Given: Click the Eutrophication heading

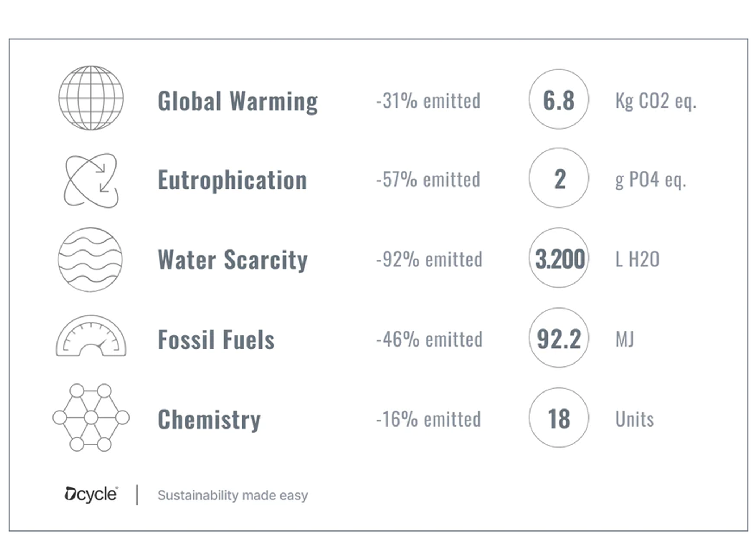Looking at the screenshot, I should (232, 180).
